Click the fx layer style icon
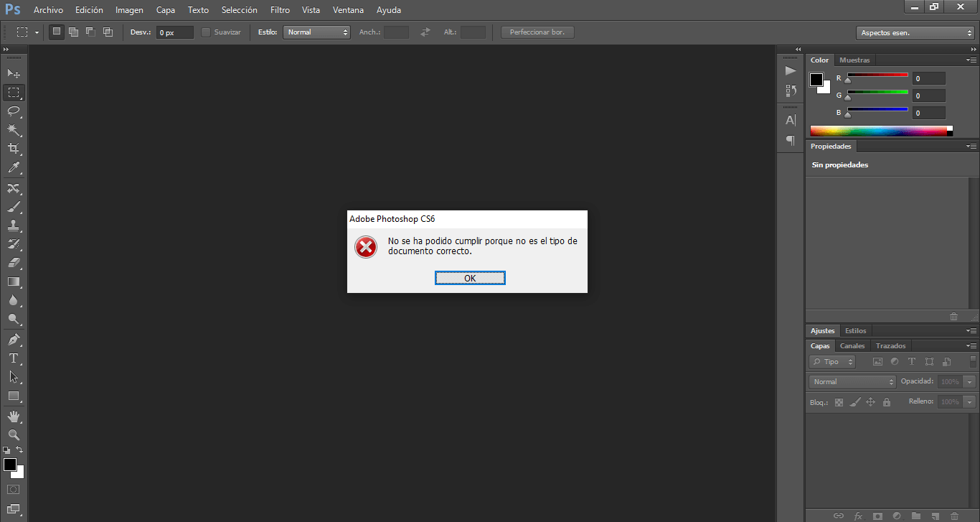The height and width of the screenshot is (522, 980). click(858, 516)
